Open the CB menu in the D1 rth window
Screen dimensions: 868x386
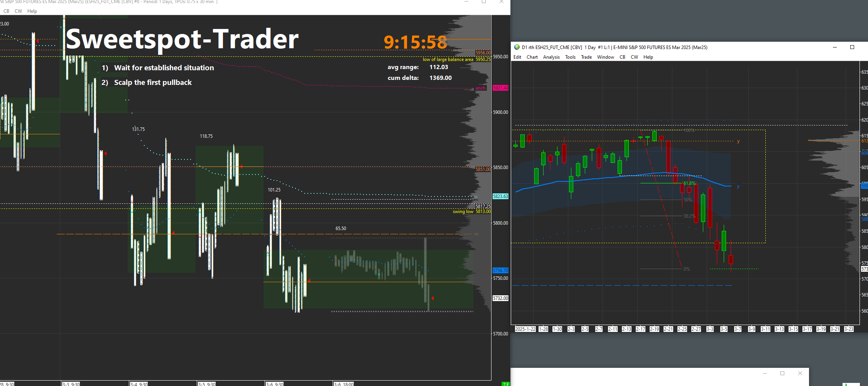(622, 57)
